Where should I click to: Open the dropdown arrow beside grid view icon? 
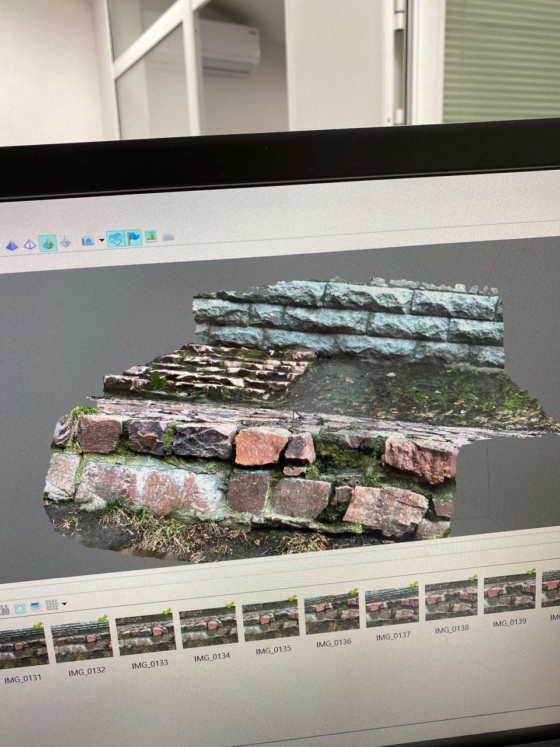(64, 604)
